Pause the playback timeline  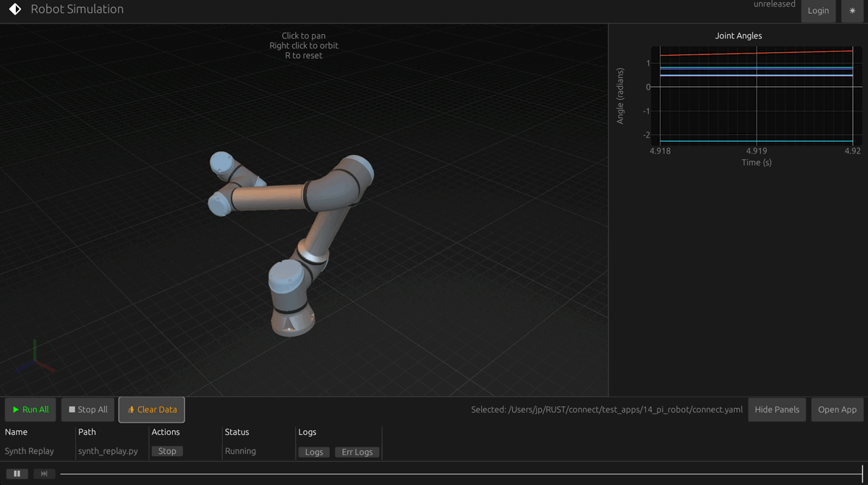[17, 474]
